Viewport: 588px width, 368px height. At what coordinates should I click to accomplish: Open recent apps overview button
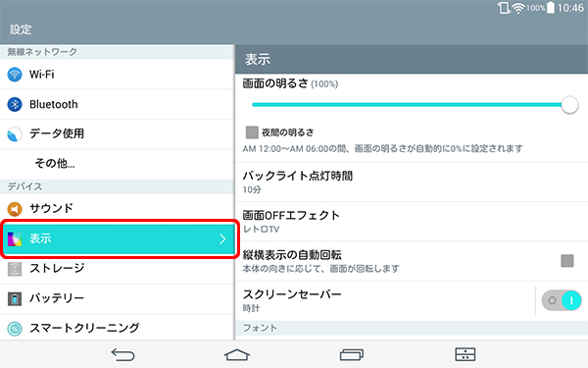(x=352, y=354)
